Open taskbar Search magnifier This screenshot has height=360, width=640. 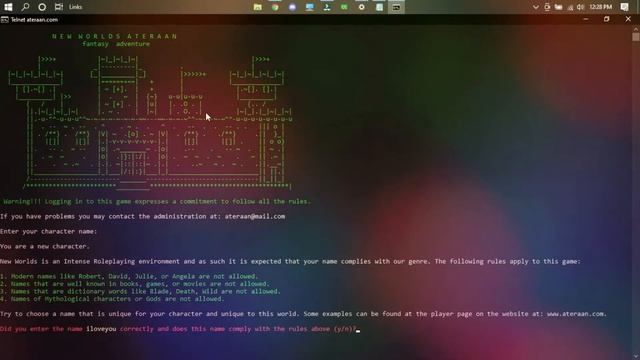[25, 7]
